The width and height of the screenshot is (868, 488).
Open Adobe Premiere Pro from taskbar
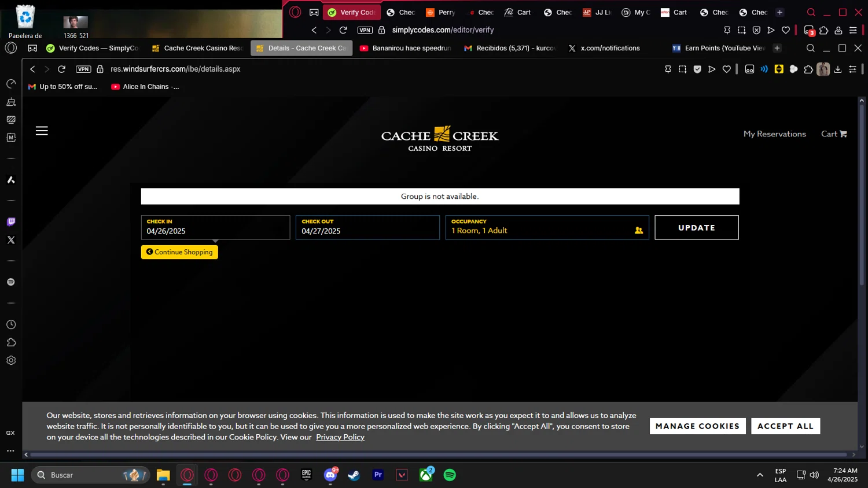[378, 475]
